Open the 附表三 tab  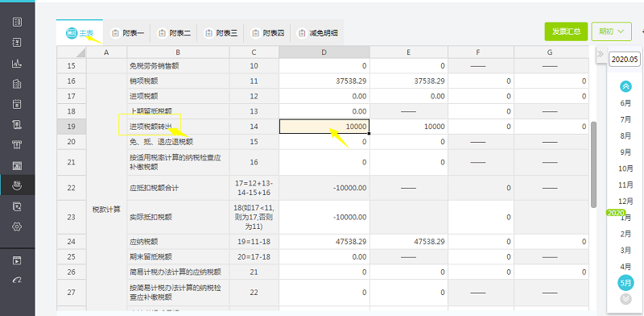[x=221, y=33]
